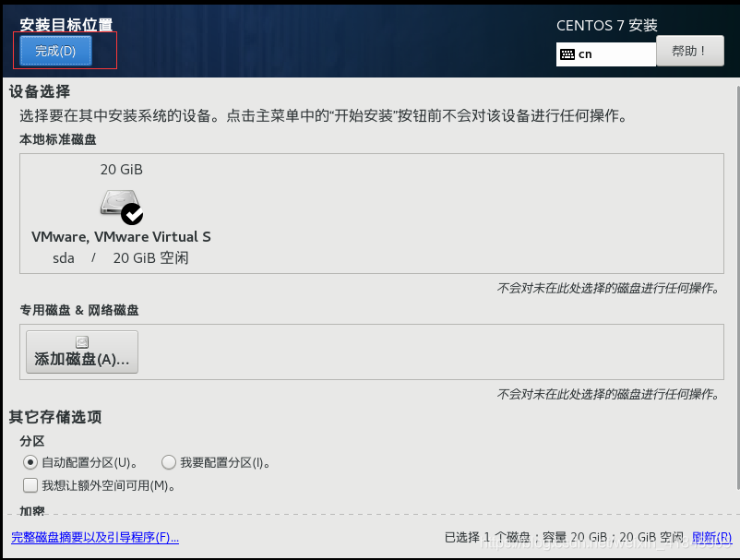Click the CENTOS 7 安装 title text

(x=607, y=26)
